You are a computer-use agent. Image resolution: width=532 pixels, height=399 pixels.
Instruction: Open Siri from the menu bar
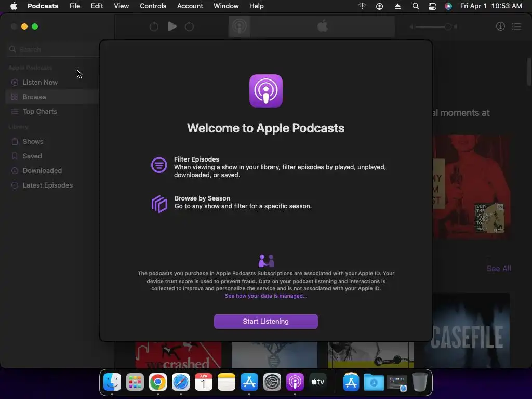coord(448,6)
